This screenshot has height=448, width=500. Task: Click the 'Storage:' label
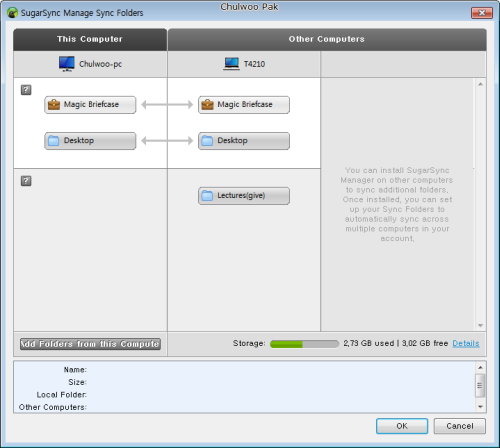click(x=249, y=343)
